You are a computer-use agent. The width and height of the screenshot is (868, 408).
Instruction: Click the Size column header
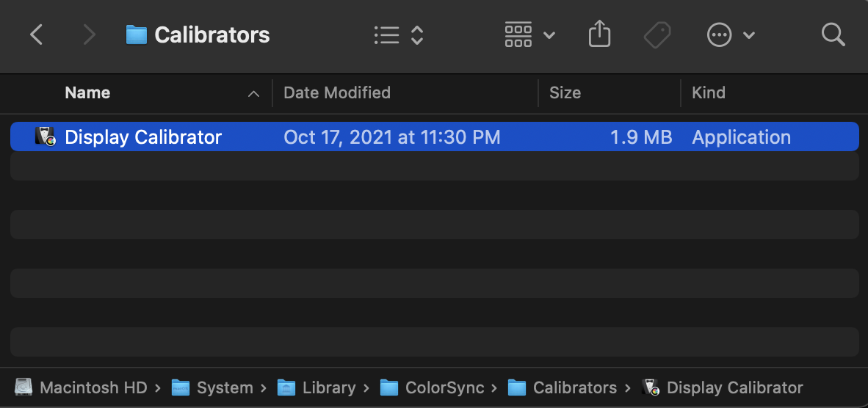coord(565,93)
